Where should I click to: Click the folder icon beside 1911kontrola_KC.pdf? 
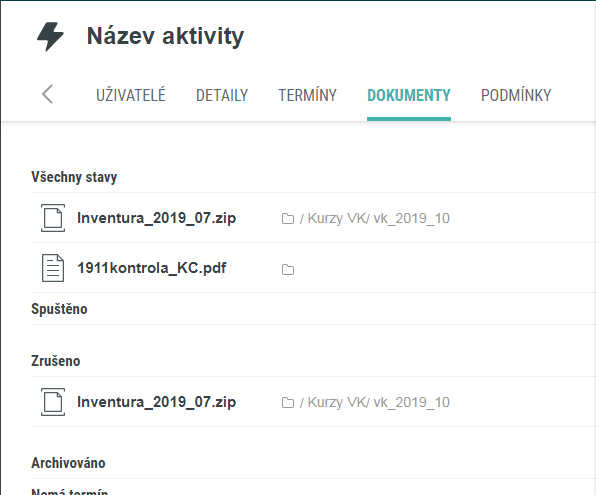[288, 269]
